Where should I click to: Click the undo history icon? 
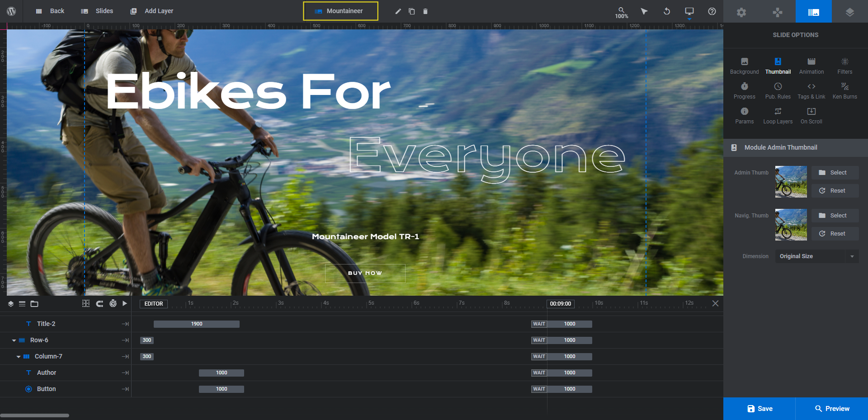pos(667,11)
